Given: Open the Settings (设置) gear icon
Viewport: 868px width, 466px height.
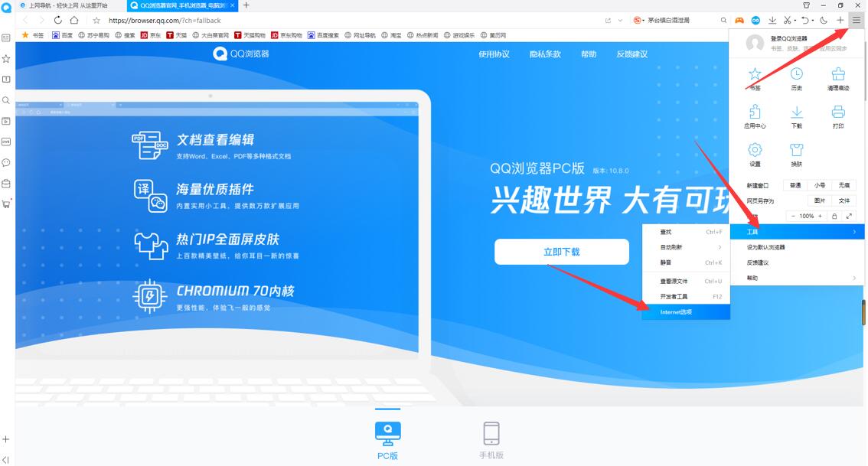Looking at the screenshot, I should pyautogui.click(x=755, y=152).
